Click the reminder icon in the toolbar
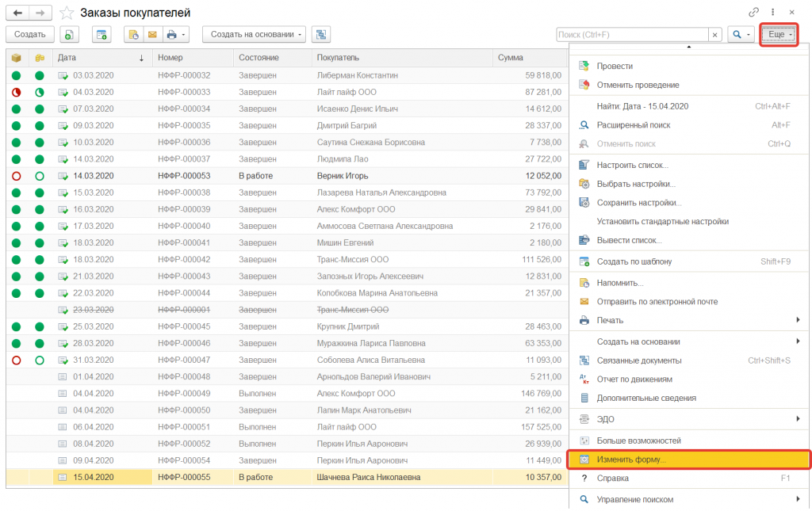The height and width of the screenshot is (511, 812). tap(133, 34)
